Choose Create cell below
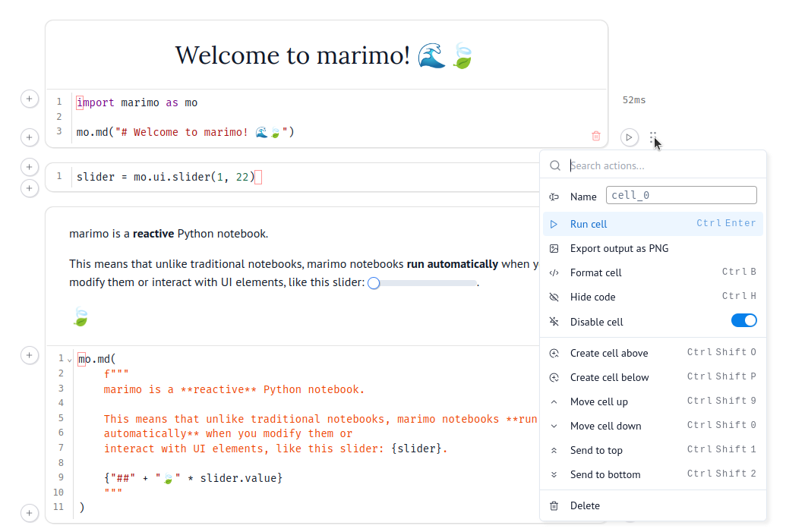The width and height of the screenshot is (786, 532). 652,377
